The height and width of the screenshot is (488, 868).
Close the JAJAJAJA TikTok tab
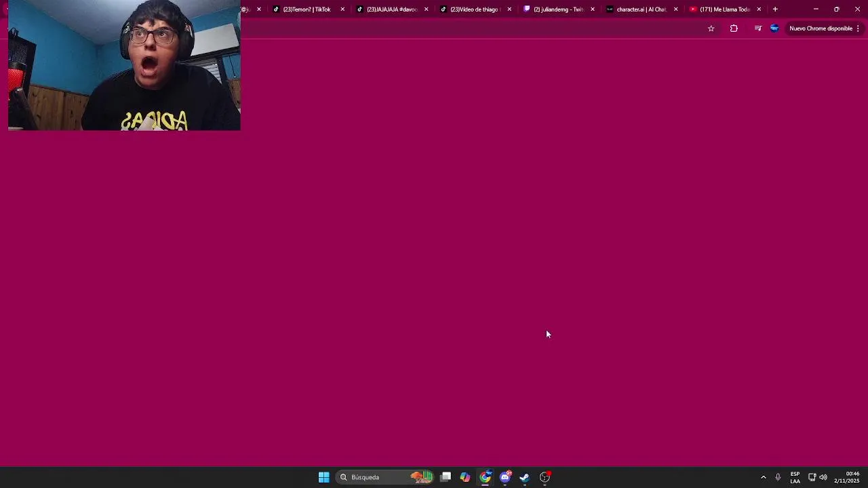click(x=426, y=9)
